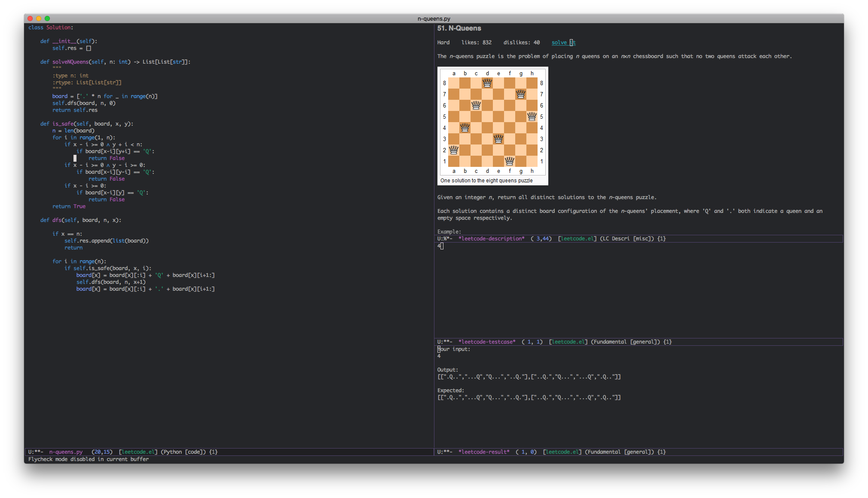The image size is (868, 498).
Task: Click *leetcode-description* buffer name in mode line
Action: pyautogui.click(x=491, y=239)
